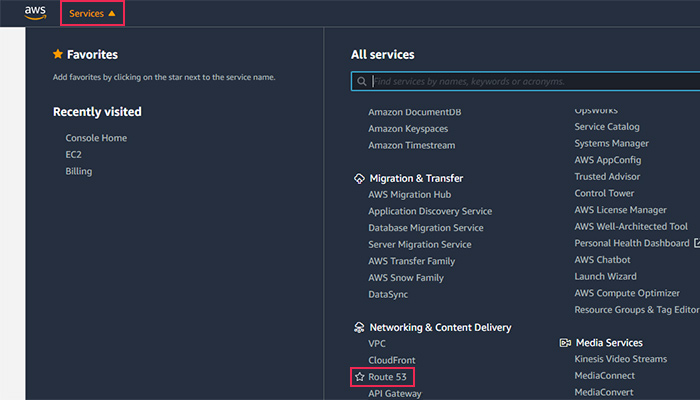Open Server Migration Service
Screen dimensions: 700x400
(420, 245)
